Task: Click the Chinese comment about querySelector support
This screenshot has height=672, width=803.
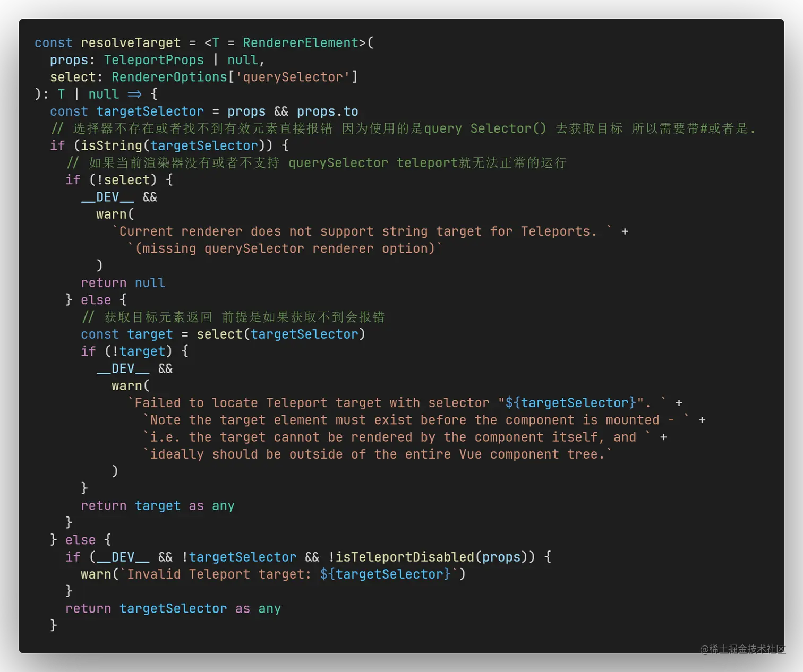Action: 315,162
